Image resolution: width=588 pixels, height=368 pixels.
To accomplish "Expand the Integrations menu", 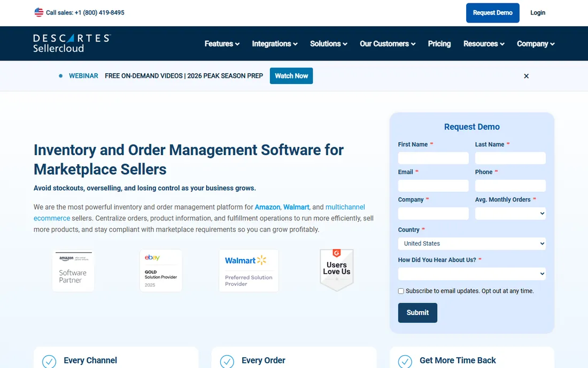I will (x=275, y=44).
